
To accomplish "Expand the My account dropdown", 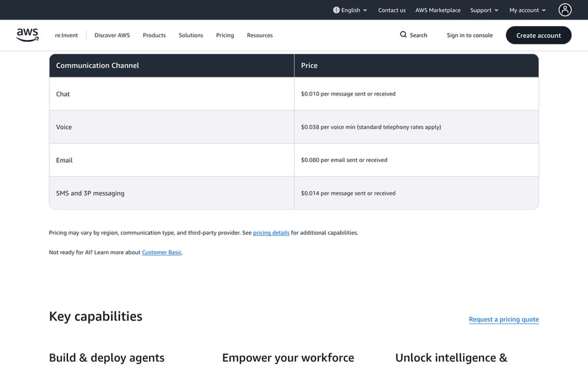I will (527, 10).
